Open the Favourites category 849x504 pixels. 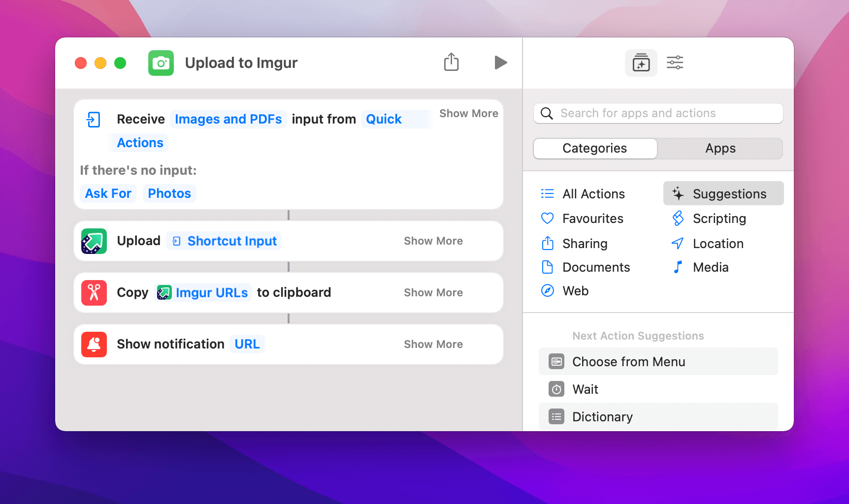pos(592,219)
